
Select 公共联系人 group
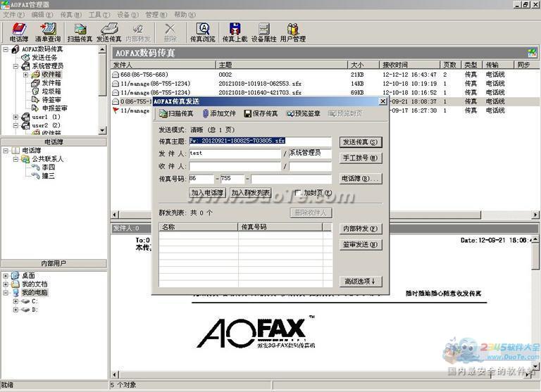click(x=48, y=159)
